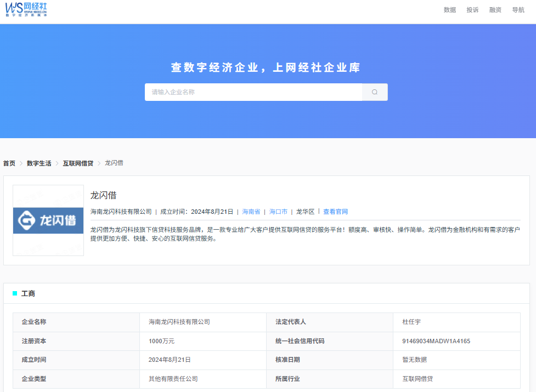The image size is (536, 392).
Task: Open the 海南省 province link
Action: [x=251, y=212]
